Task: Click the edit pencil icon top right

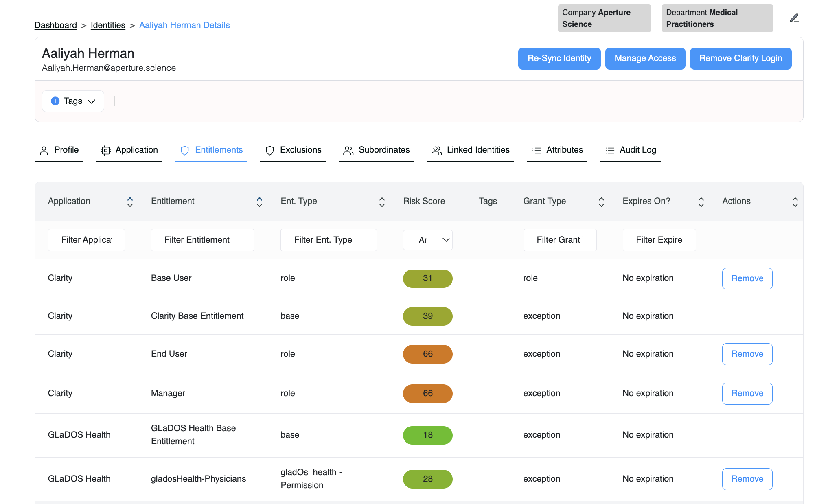Action: click(794, 18)
